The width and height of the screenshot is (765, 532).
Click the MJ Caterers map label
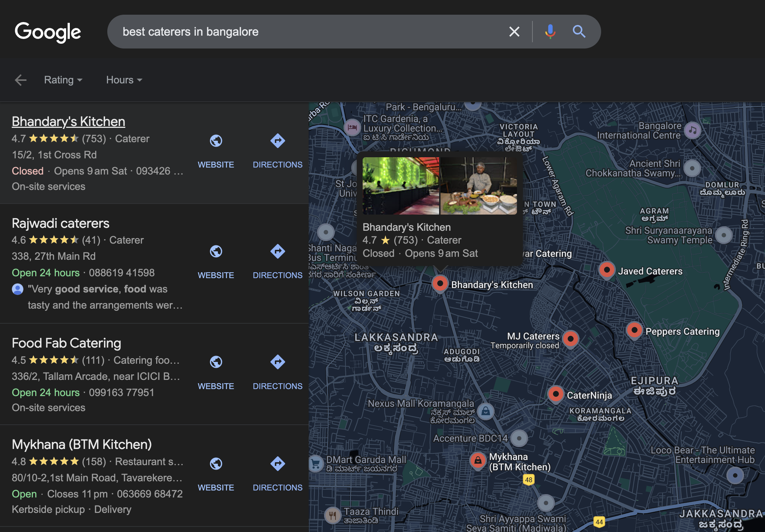(534, 336)
